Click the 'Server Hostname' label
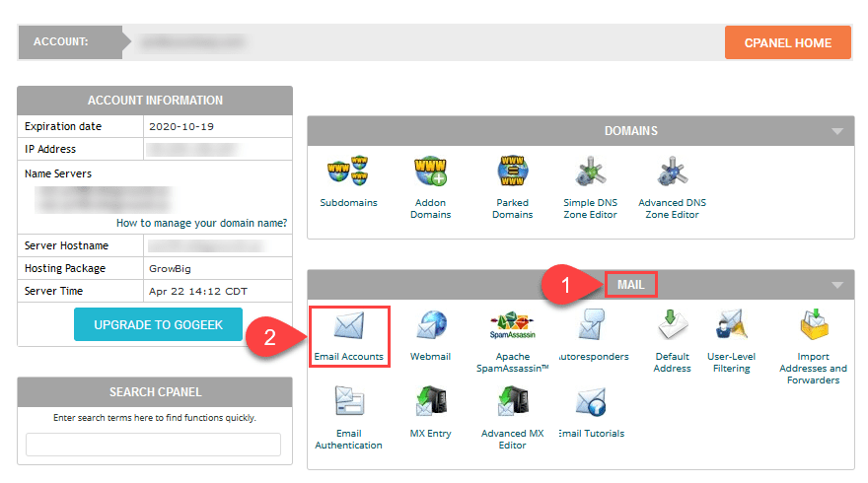Image resolution: width=868 pixels, height=483 pixels. coord(66,245)
